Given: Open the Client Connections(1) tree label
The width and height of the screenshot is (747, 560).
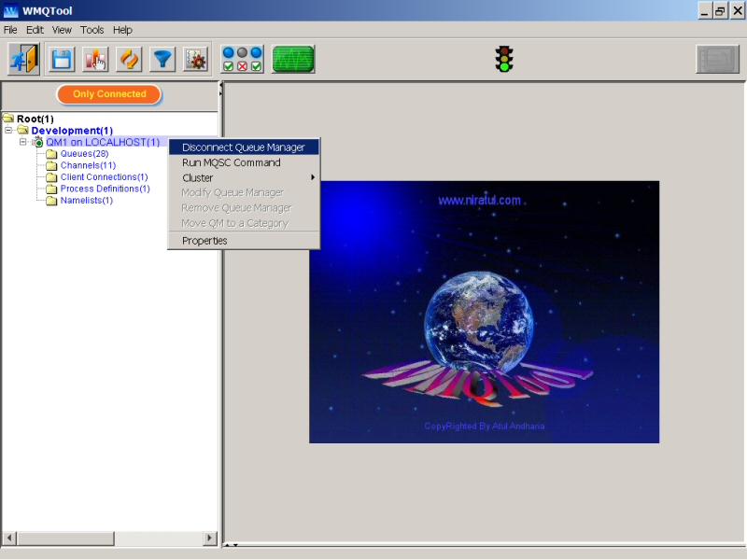Looking at the screenshot, I should [x=104, y=177].
